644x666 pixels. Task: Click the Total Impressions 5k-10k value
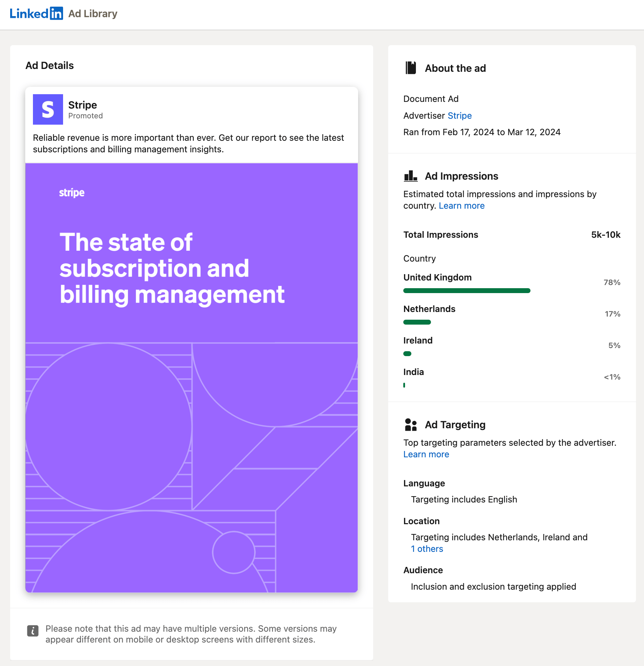pyautogui.click(x=605, y=235)
